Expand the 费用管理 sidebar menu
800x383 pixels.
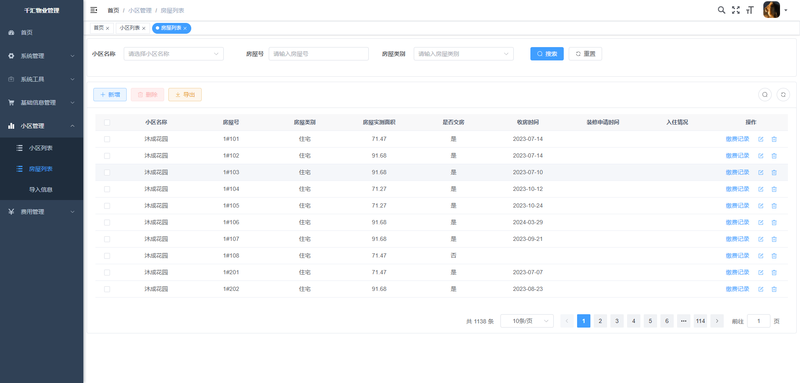click(x=41, y=212)
